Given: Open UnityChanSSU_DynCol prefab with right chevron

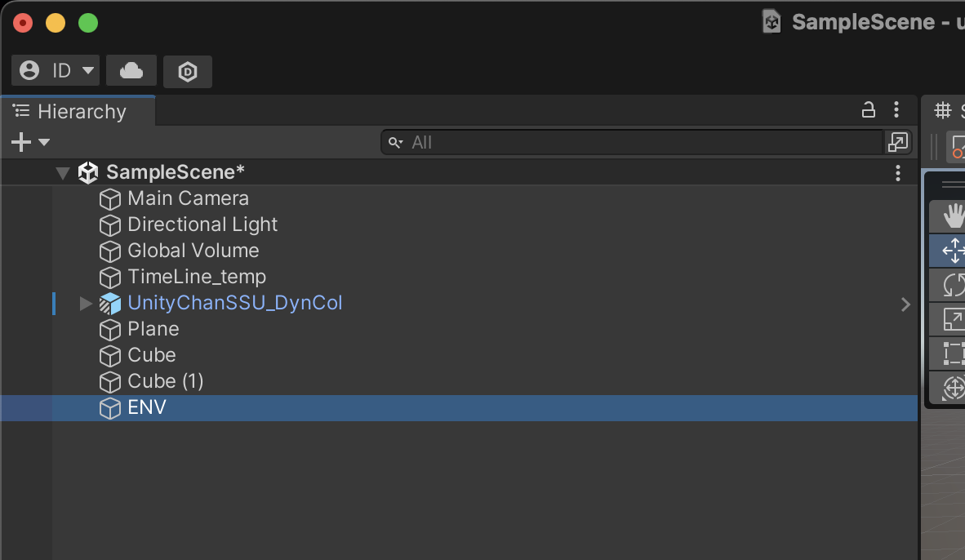Looking at the screenshot, I should (905, 304).
